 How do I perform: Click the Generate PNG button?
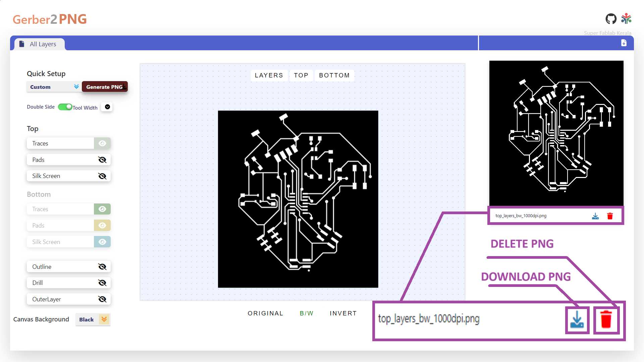coord(105,87)
